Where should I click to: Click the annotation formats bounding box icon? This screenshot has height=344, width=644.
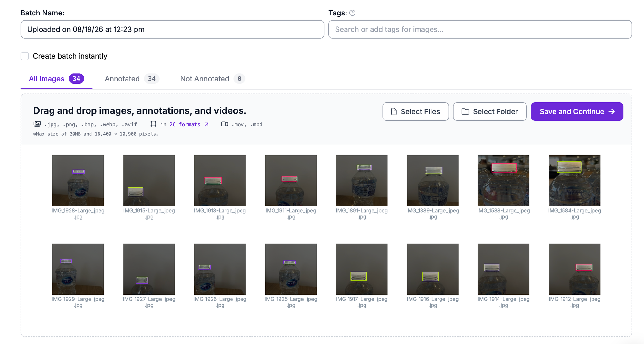click(x=153, y=124)
